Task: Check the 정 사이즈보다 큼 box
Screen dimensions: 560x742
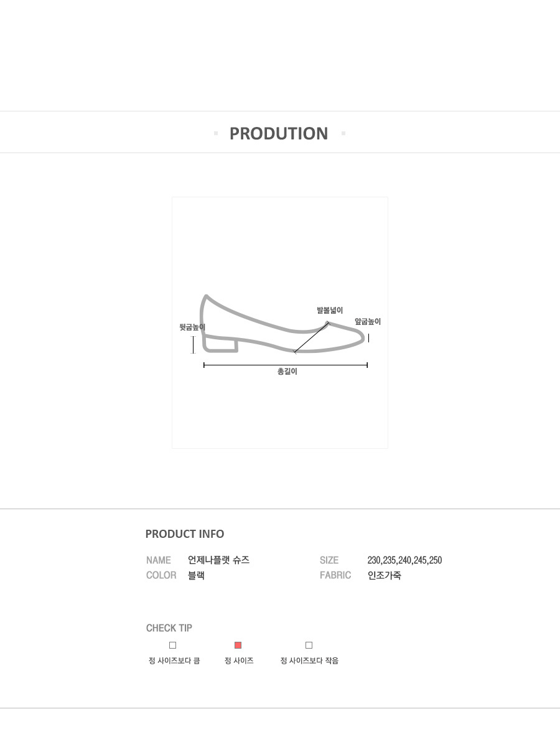Action: tap(172, 645)
